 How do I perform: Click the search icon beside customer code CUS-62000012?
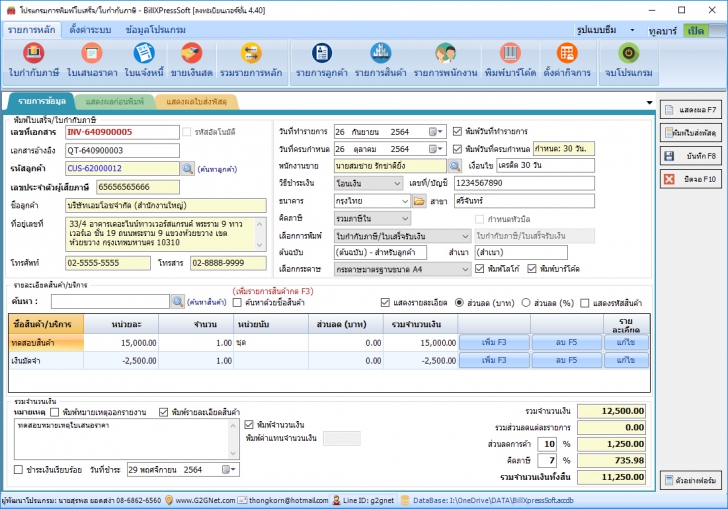(x=188, y=168)
